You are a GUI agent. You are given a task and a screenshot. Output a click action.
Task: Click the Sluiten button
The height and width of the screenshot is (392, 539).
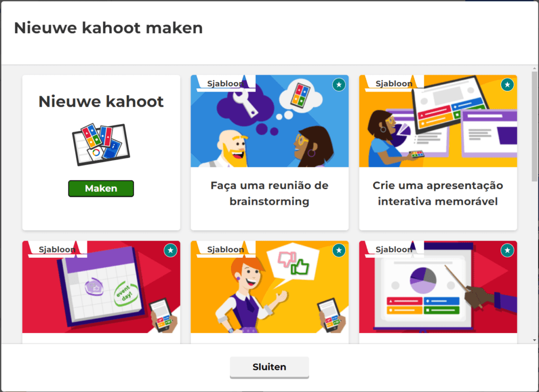click(269, 367)
